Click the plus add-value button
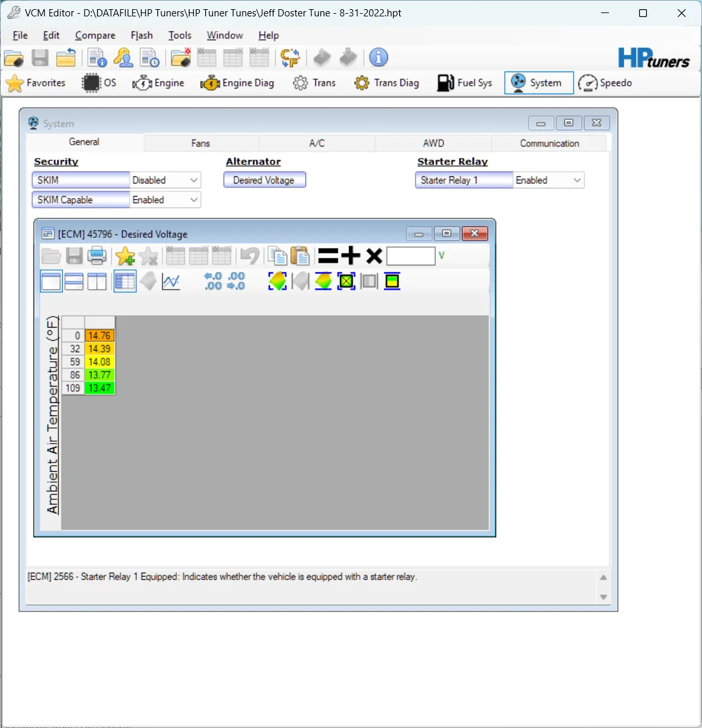 (x=351, y=256)
